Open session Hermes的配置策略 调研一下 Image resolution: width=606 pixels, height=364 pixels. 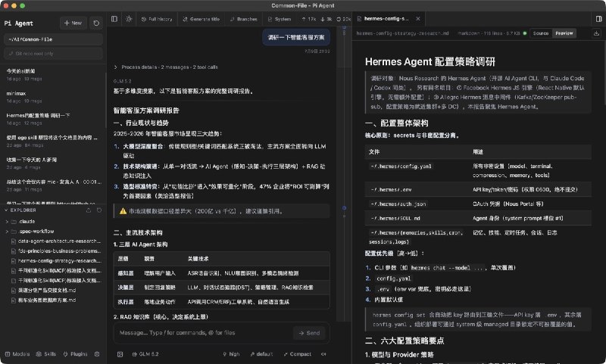click(53, 119)
